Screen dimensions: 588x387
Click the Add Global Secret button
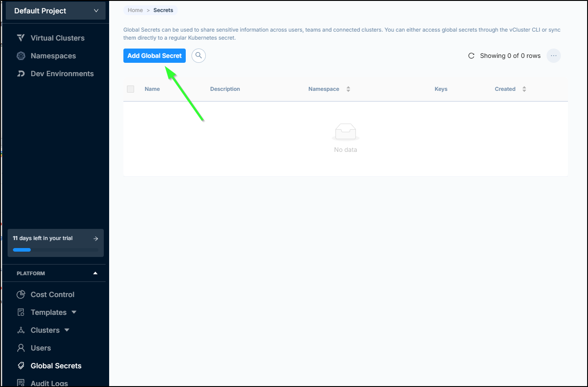tap(155, 56)
